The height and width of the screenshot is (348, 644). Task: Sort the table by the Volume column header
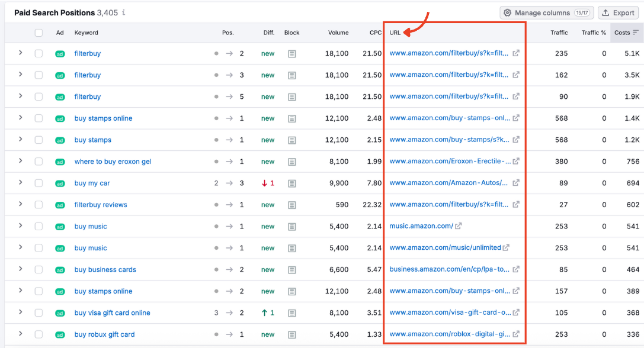point(338,33)
